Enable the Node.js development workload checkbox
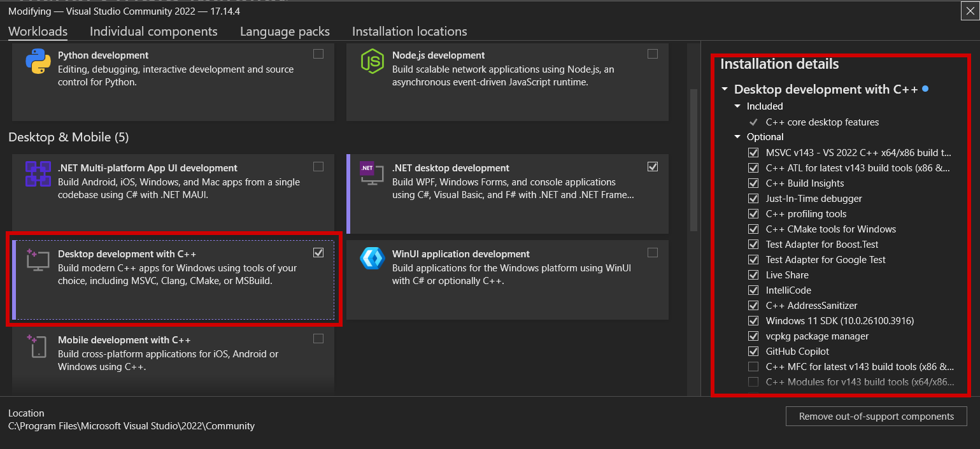Screen dimensions: 980x449 pyautogui.click(x=653, y=54)
